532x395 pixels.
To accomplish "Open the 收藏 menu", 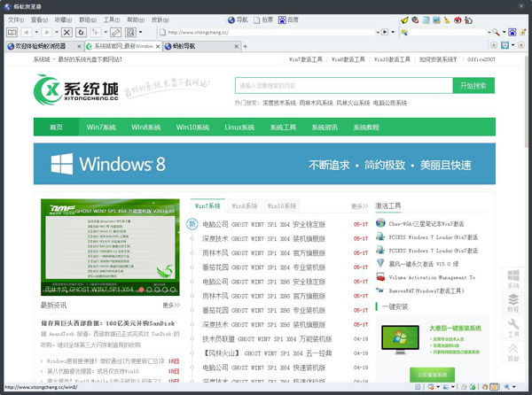I will click(63, 20).
